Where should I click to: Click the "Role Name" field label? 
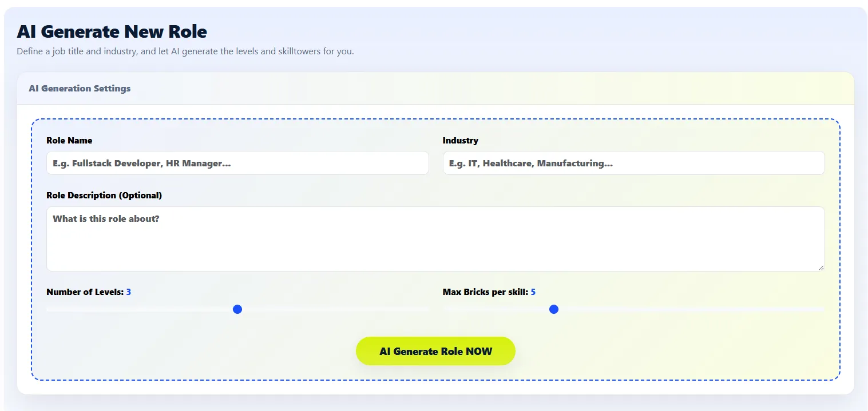coord(69,141)
